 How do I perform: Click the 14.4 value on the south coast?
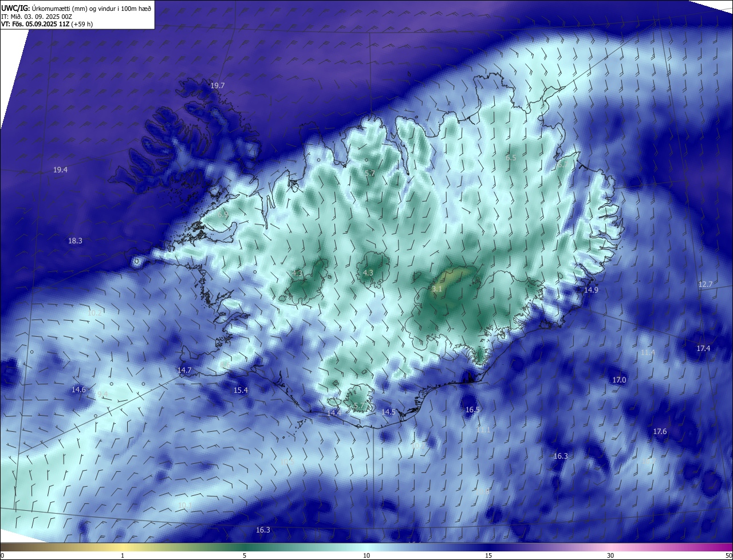click(x=334, y=412)
